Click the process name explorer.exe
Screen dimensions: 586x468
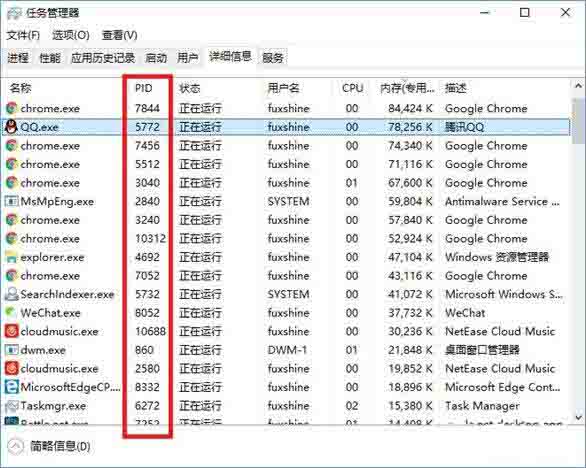[52, 257]
